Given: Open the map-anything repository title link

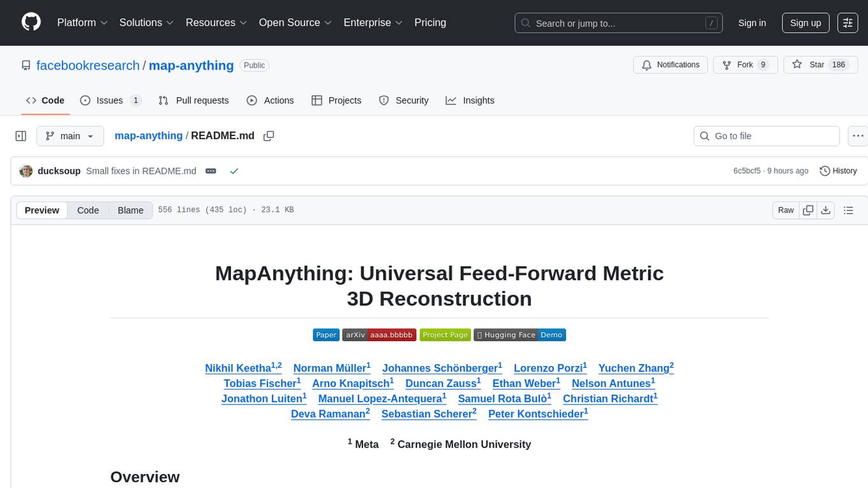Looking at the screenshot, I should [191, 66].
